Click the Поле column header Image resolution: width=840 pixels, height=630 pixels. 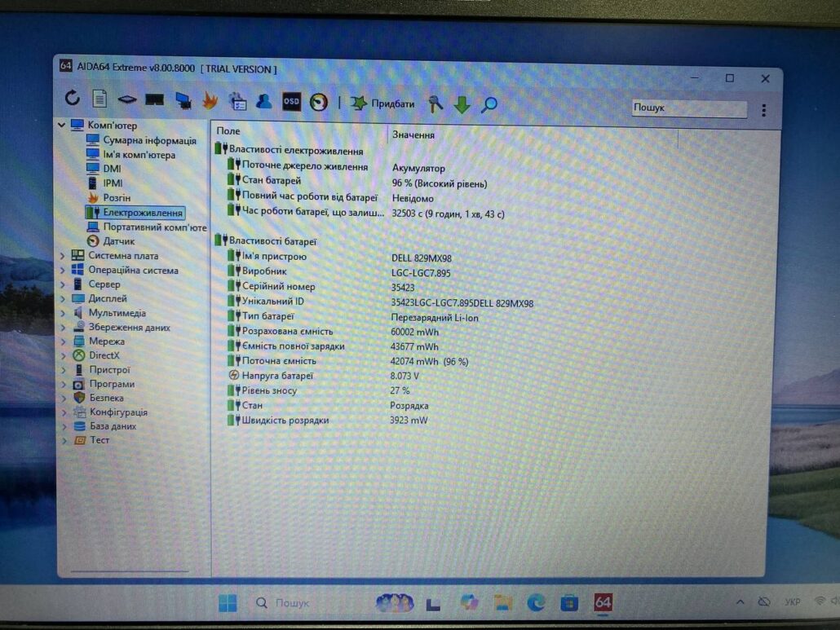[x=229, y=131]
